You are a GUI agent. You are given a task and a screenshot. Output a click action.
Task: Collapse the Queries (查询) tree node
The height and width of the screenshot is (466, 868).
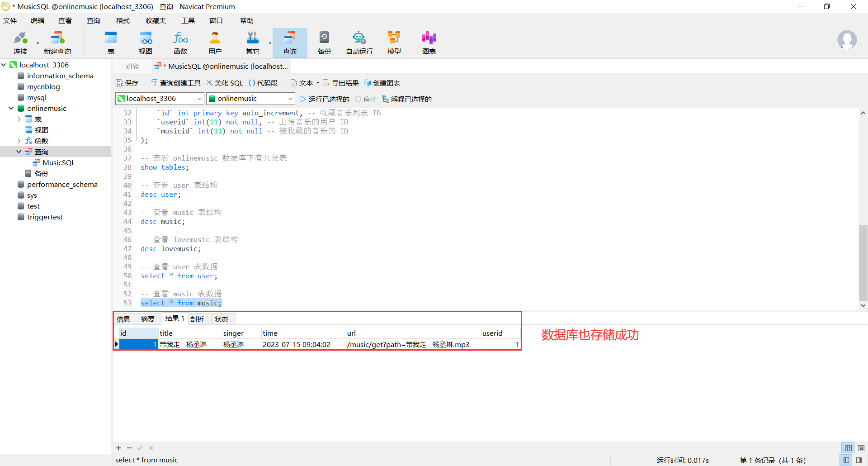point(19,152)
